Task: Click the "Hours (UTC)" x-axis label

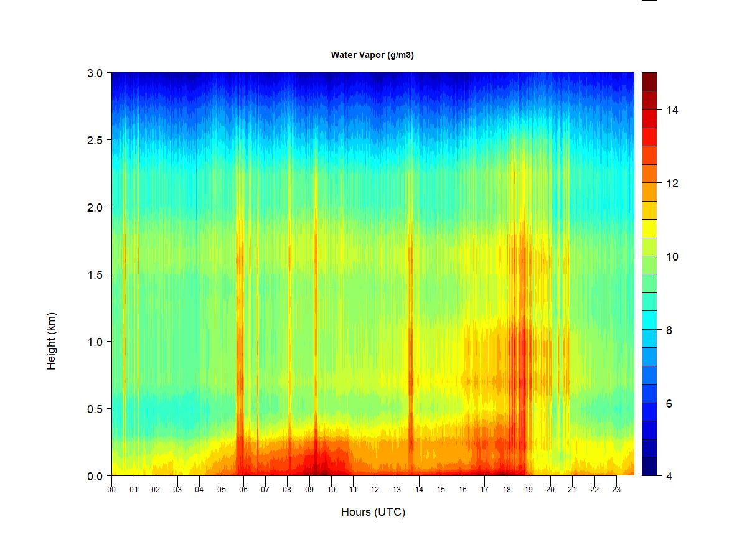Action: coord(373,512)
